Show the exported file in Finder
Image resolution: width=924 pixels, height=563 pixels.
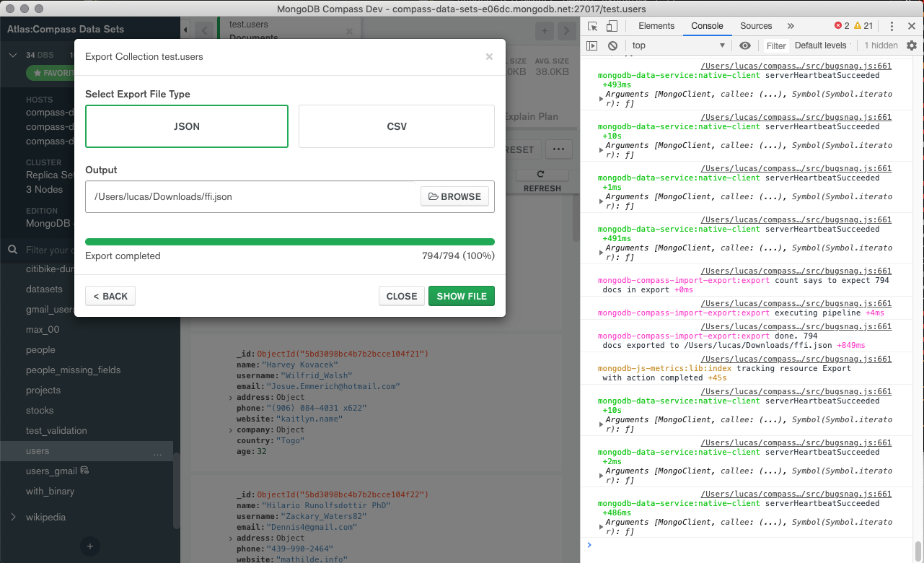(462, 296)
